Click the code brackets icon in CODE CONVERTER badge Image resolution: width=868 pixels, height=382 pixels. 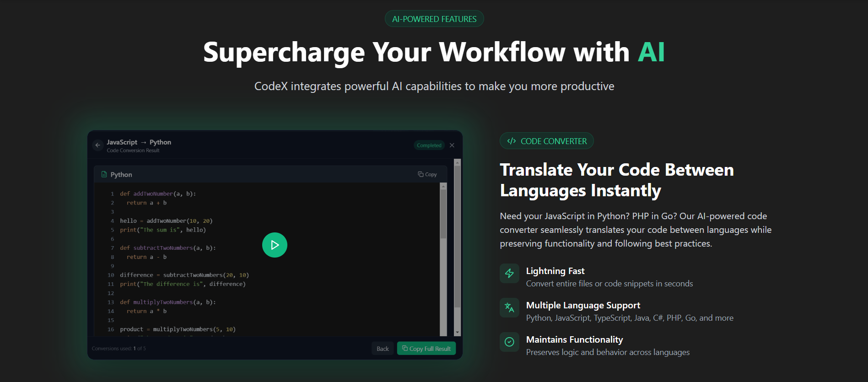[x=512, y=141]
